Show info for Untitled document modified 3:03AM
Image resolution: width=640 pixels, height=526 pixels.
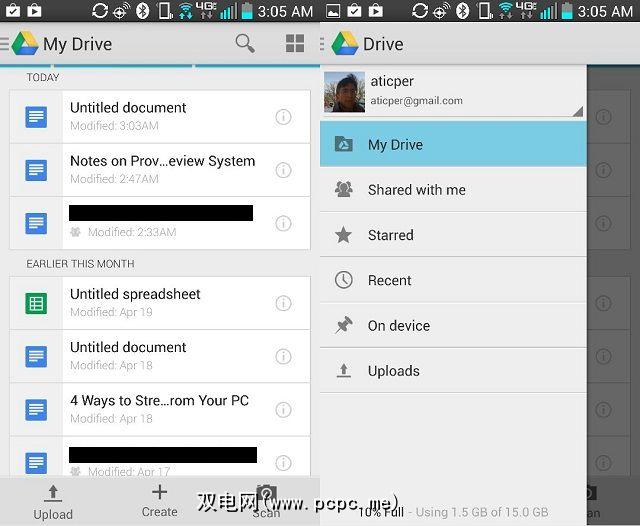[x=283, y=117]
